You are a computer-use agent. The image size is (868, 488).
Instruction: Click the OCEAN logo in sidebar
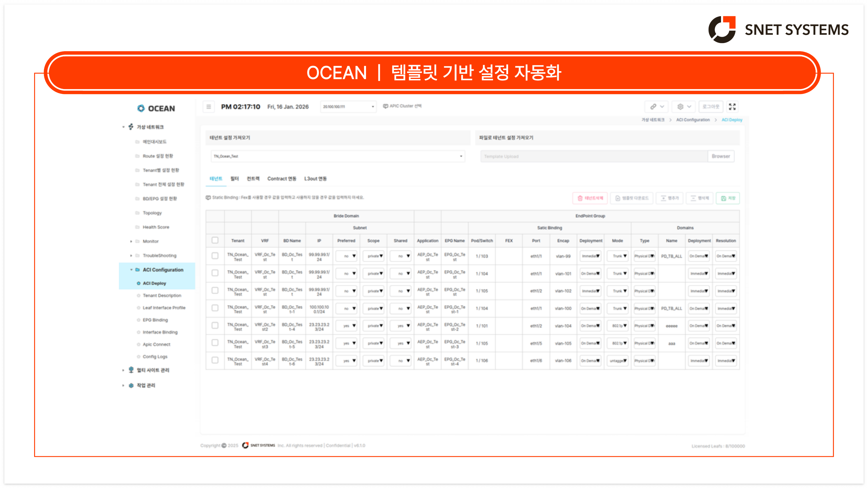156,108
